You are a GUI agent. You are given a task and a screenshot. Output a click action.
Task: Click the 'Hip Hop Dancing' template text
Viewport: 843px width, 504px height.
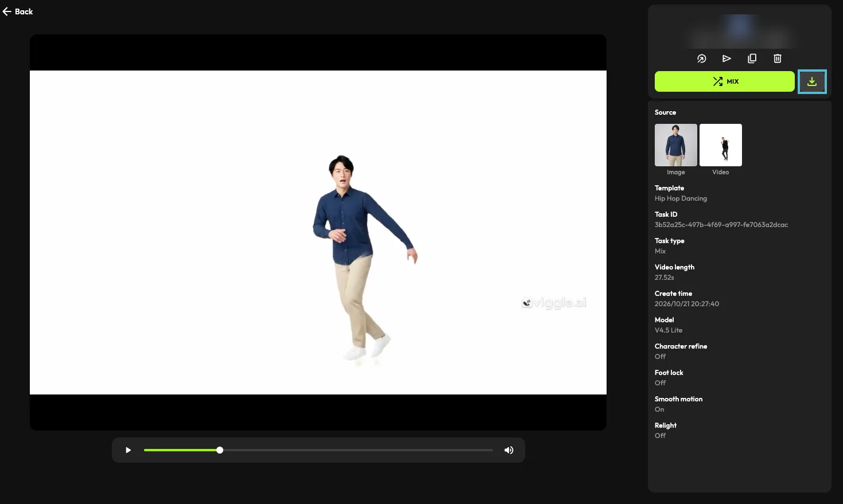tap(681, 198)
